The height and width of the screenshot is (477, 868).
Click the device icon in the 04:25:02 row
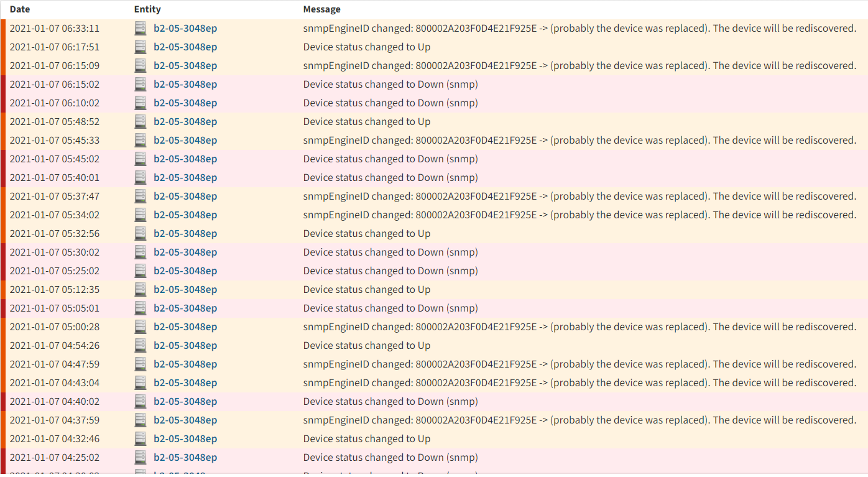click(141, 458)
